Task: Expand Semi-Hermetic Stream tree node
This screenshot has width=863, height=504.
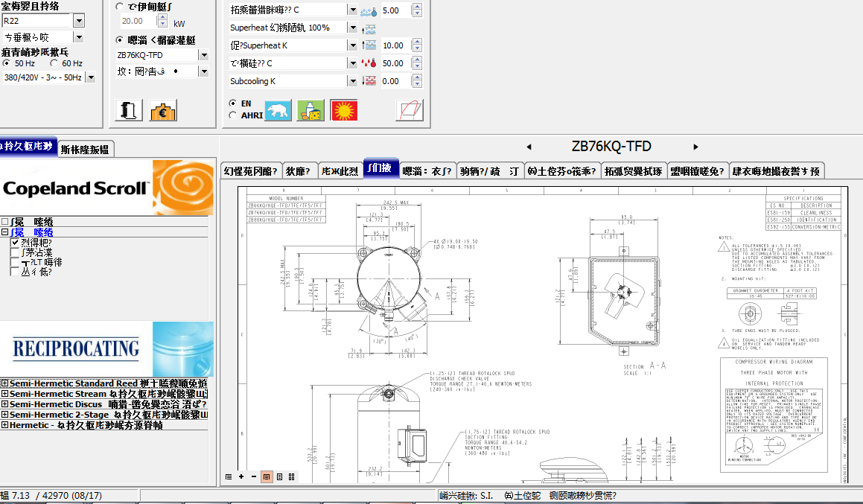Action: (x=4, y=394)
